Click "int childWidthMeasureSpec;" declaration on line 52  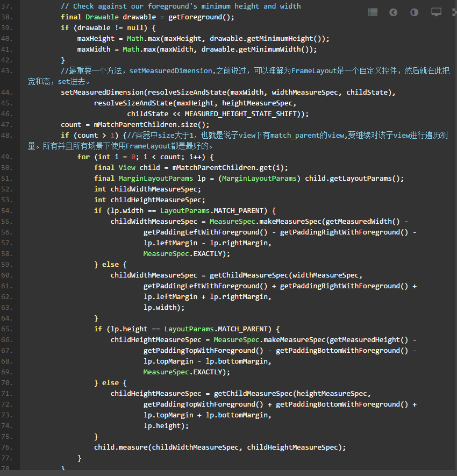pos(147,189)
